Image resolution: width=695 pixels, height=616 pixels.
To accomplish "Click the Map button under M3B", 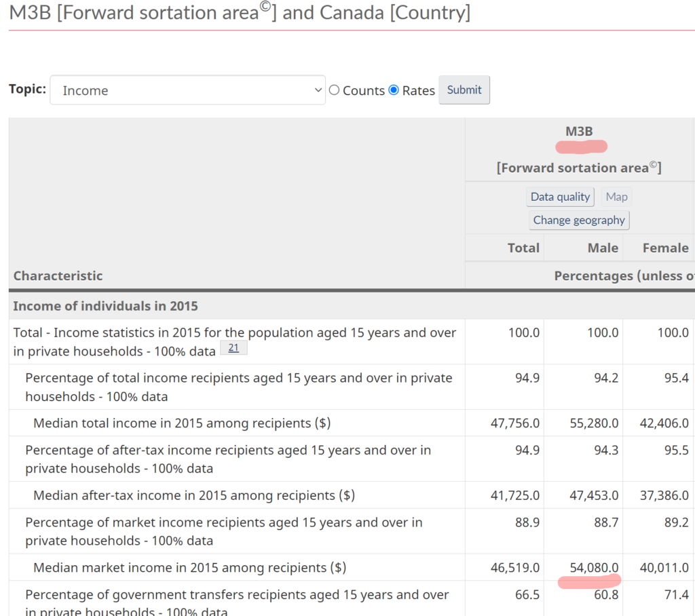I will [x=616, y=197].
